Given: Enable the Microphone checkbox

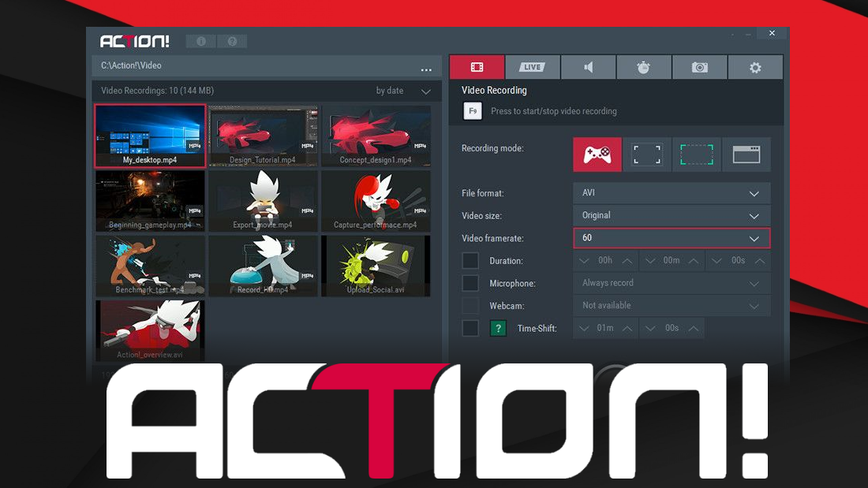Looking at the screenshot, I should [x=470, y=283].
